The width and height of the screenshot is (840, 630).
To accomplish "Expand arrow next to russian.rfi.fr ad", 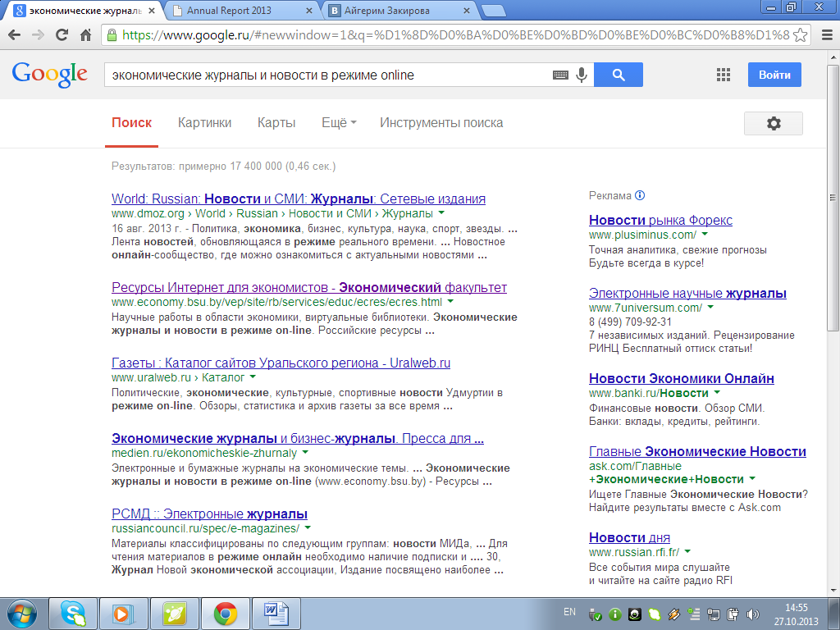I will (x=687, y=552).
